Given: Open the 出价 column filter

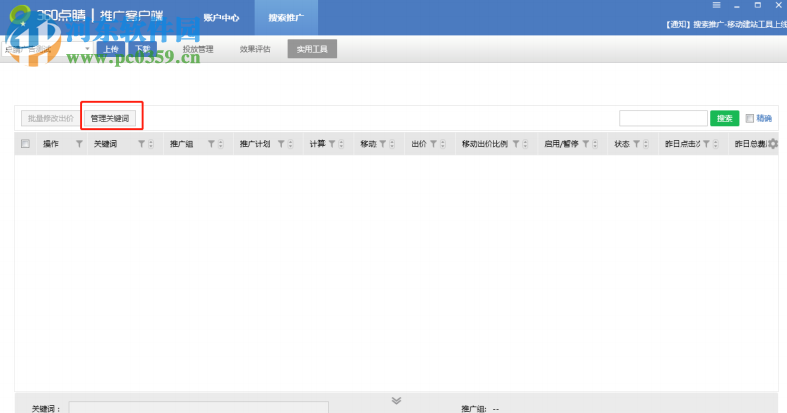Looking at the screenshot, I should tap(434, 144).
